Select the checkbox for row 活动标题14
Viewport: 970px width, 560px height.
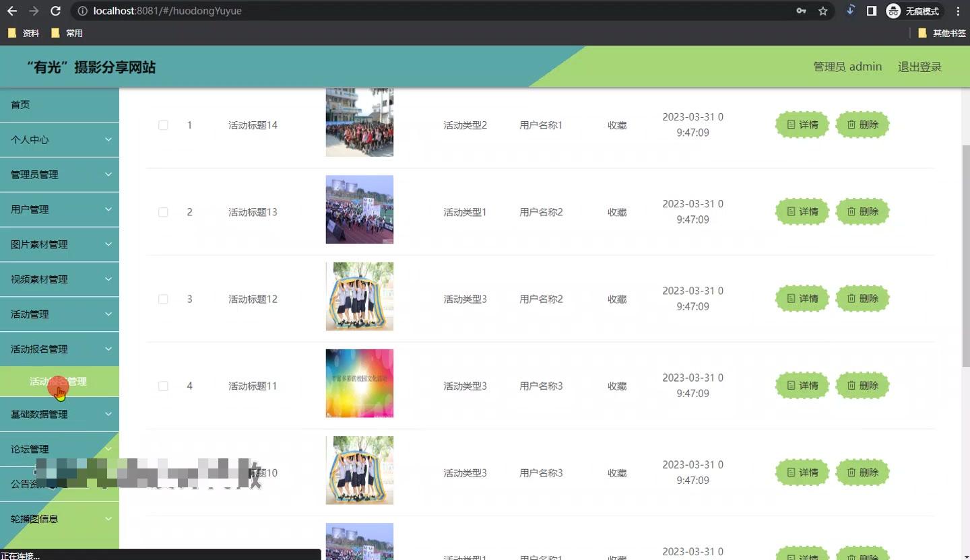tap(163, 125)
